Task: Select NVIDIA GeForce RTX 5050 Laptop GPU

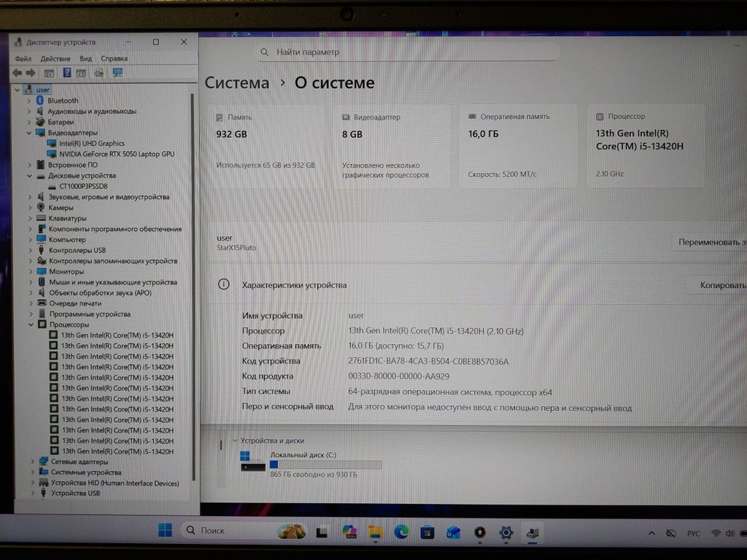Action: pyautogui.click(x=117, y=154)
